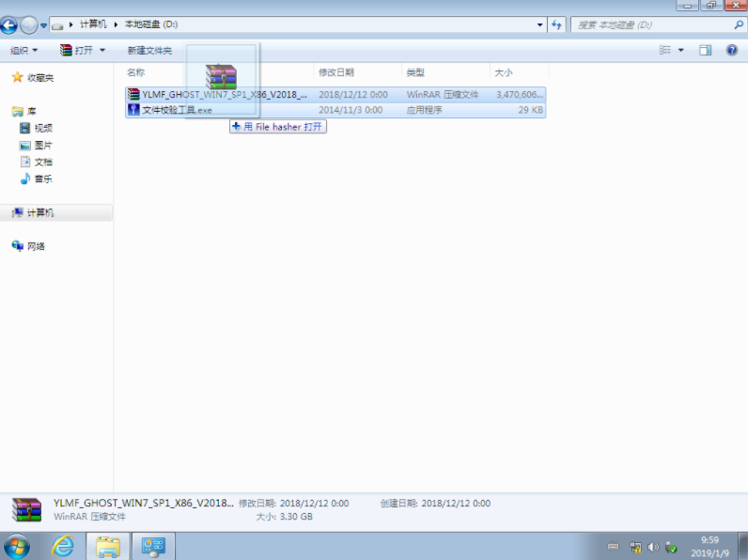
Task: Sort by the 名称 column header
Action: pos(136,72)
